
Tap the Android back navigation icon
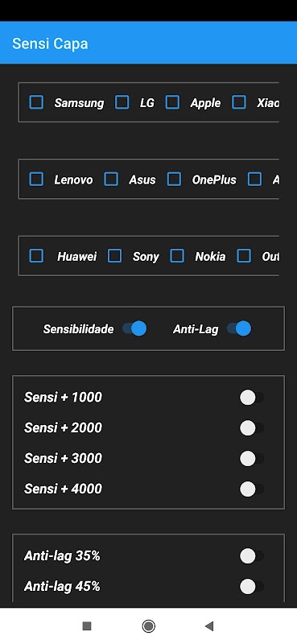[x=209, y=626]
